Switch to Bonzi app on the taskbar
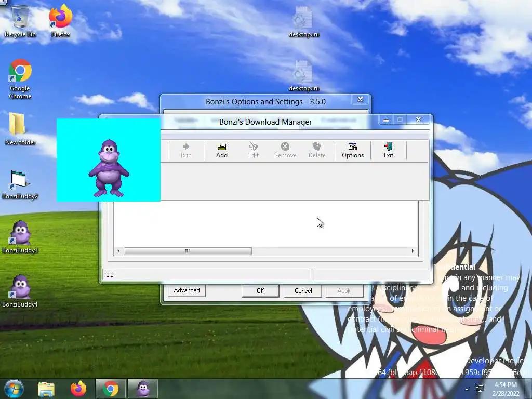This screenshot has width=532, height=399. coord(143,389)
